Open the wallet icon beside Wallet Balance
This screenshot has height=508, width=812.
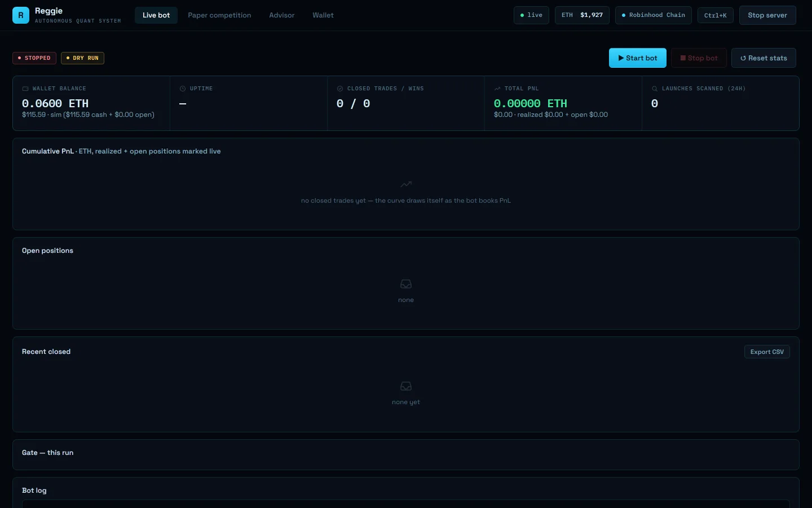click(25, 89)
